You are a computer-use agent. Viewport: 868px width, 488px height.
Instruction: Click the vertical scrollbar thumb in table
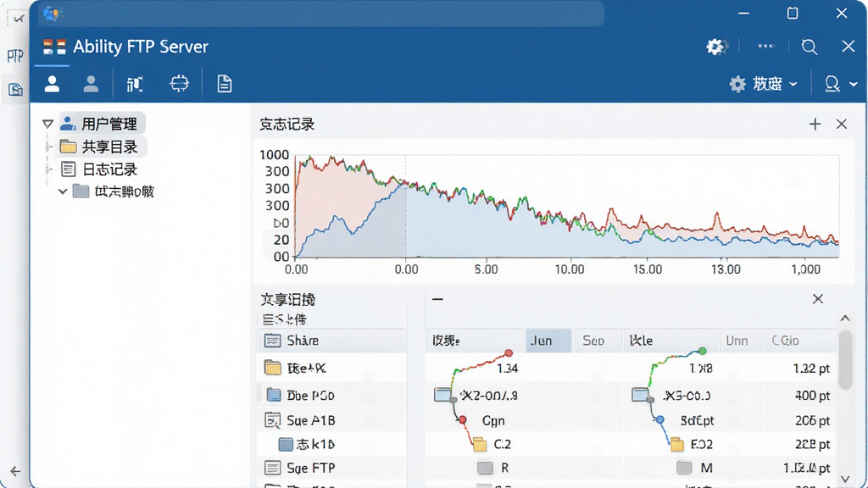click(x=845, y=359)
